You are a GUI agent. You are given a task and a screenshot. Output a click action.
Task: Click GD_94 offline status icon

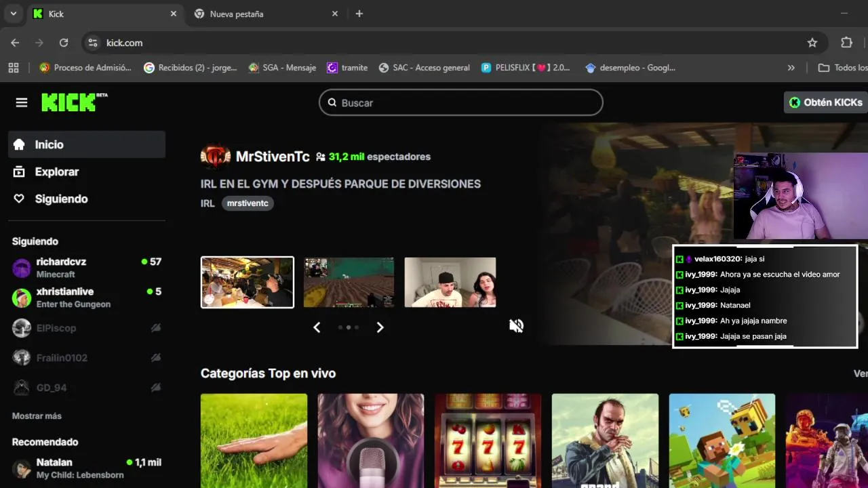155,388
